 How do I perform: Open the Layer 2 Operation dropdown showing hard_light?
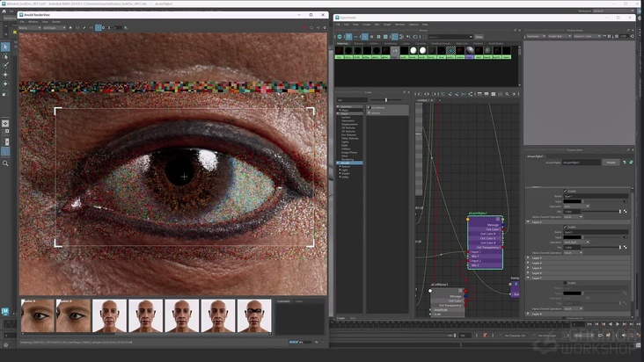coord(576,242)
